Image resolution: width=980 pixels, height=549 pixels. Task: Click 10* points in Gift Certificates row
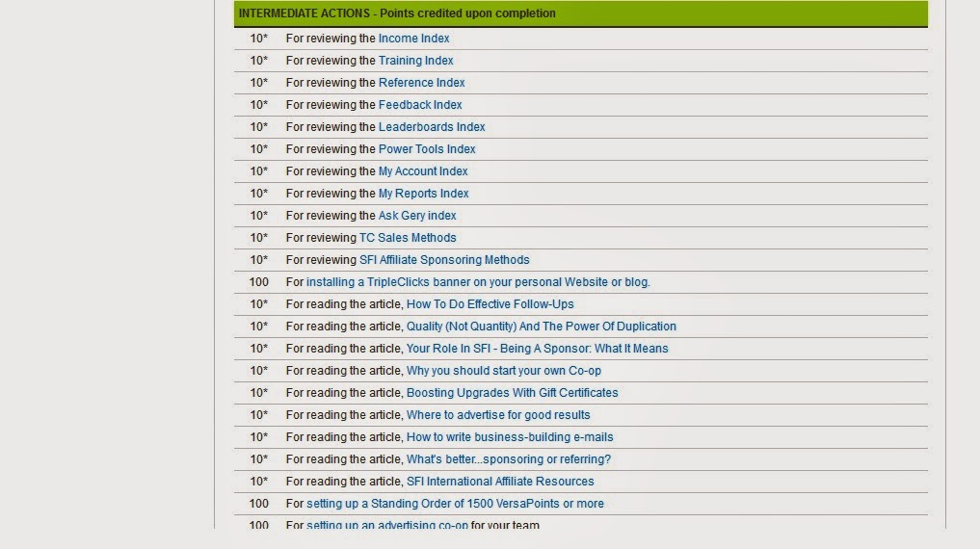click(259, 393)
